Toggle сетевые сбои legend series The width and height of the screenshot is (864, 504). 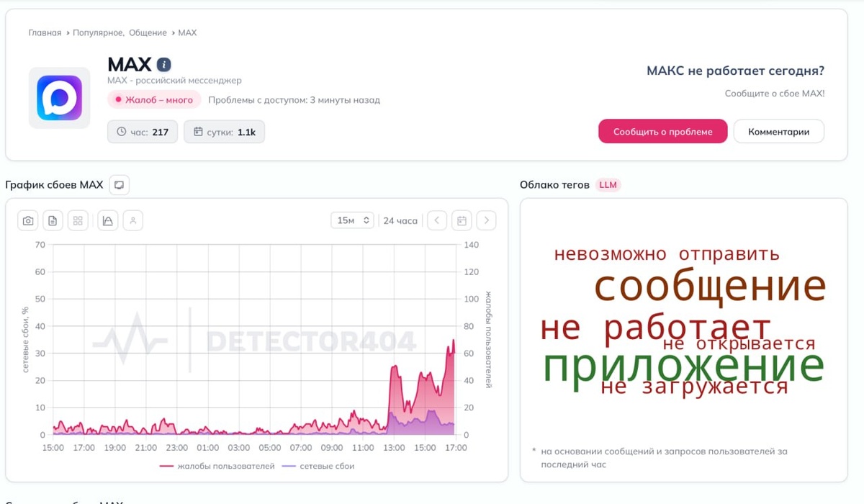318,467
